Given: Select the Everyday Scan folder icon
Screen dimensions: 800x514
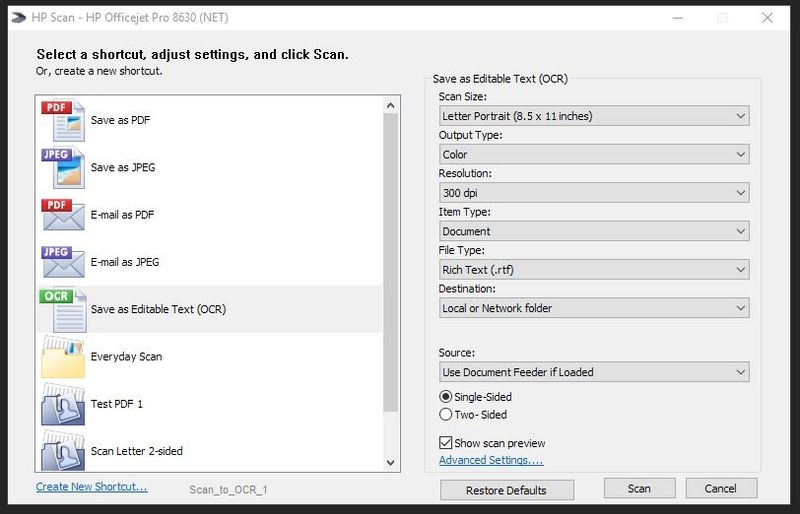Looking at the screenshot, I should coord(62,357).
